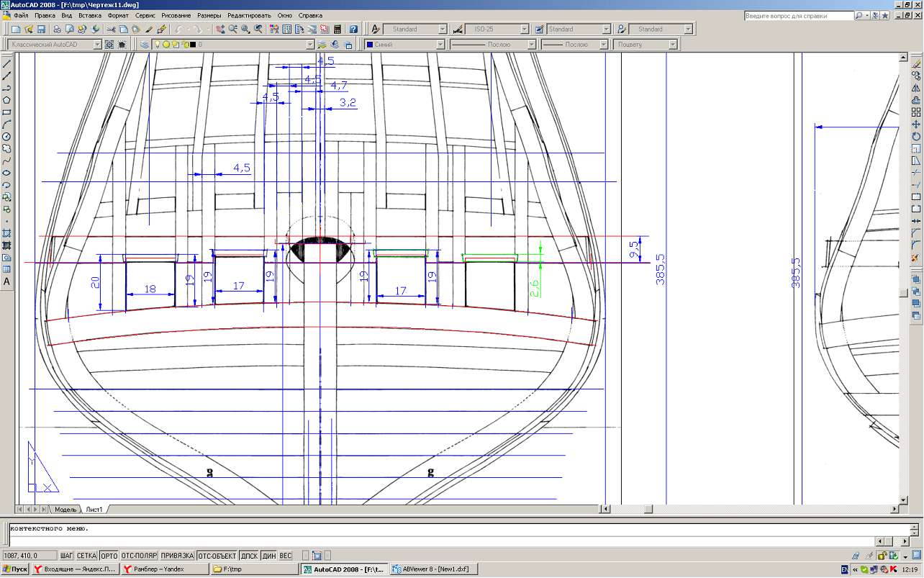Toggle ВЕС lineweight display

point(286,556)
